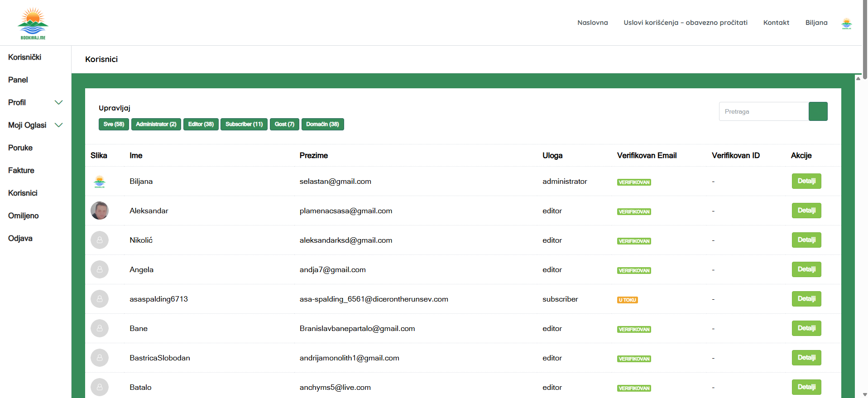Image resolution: width=868 pixels, height=398 pixels.
Task: Show only Subscriber (11) users
Action: coord(244,124)
